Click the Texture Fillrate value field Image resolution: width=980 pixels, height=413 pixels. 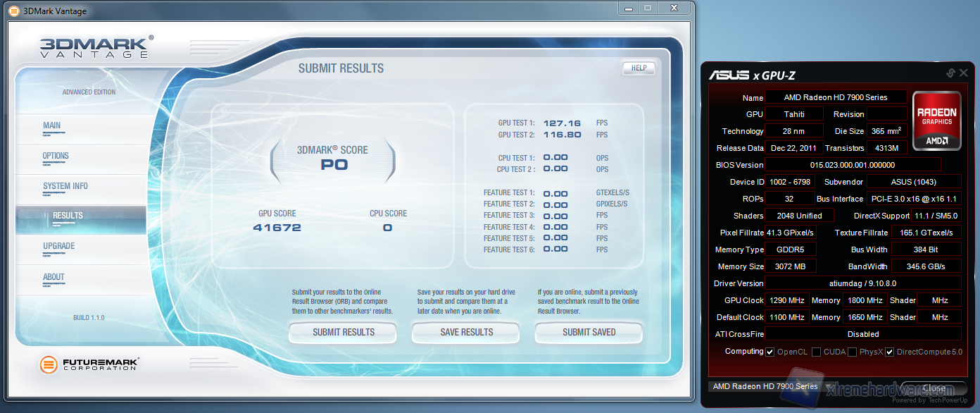point(926,233)
